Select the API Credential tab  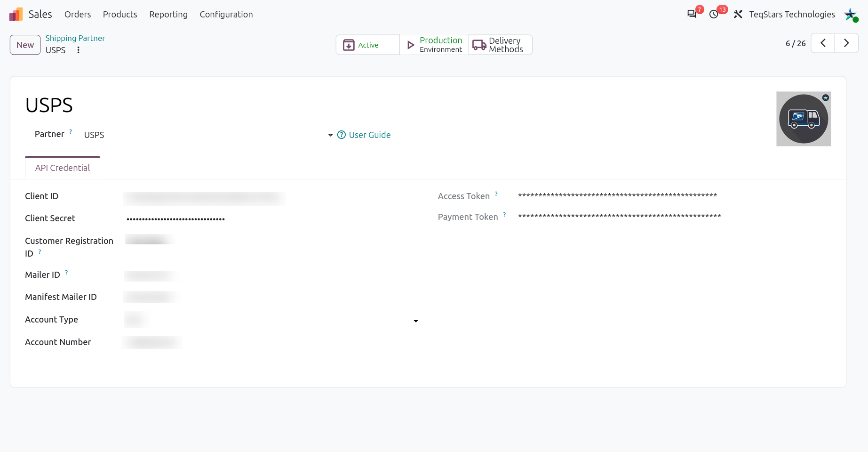pyautogui.click(x=63, y=168)
